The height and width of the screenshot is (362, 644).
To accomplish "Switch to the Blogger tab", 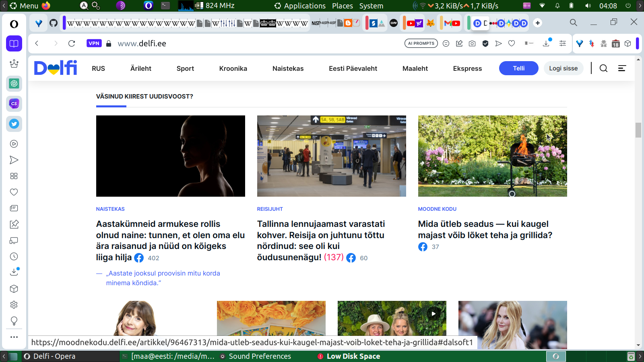I will (348, 23).
